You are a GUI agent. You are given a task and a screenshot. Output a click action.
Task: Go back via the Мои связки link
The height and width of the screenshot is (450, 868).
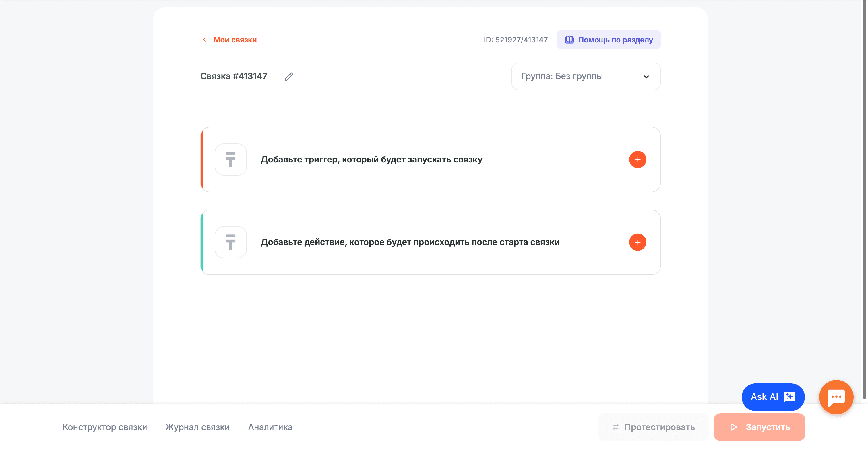[x=235, y=40]
